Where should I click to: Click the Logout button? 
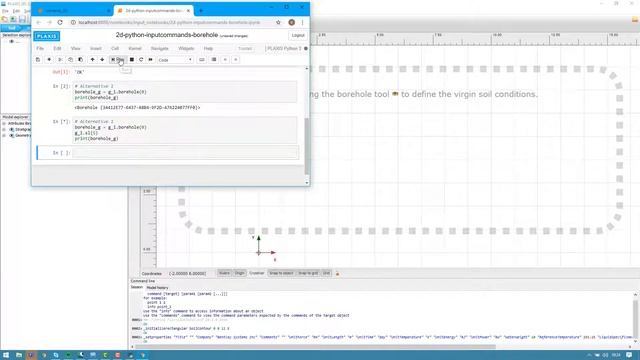point(298,36)
